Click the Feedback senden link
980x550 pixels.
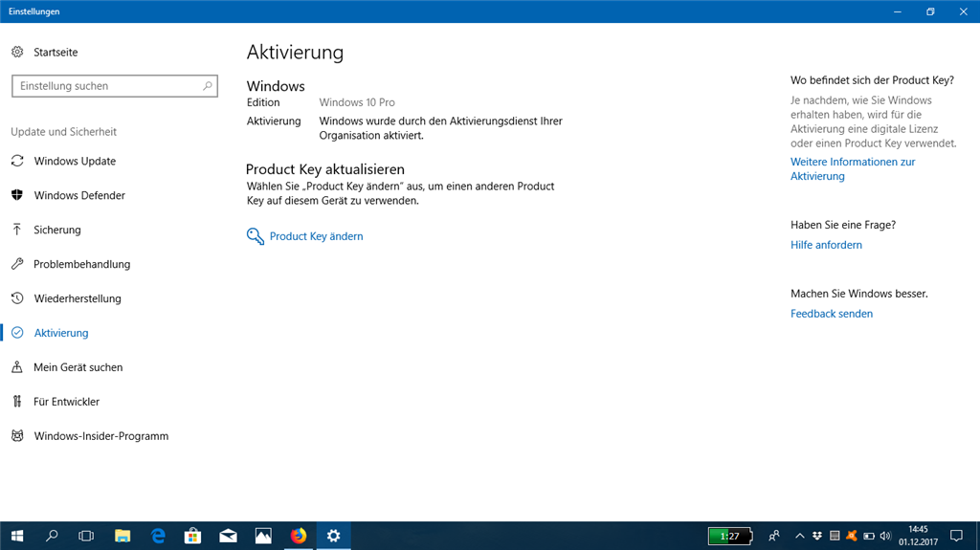[x=832, y=314]
